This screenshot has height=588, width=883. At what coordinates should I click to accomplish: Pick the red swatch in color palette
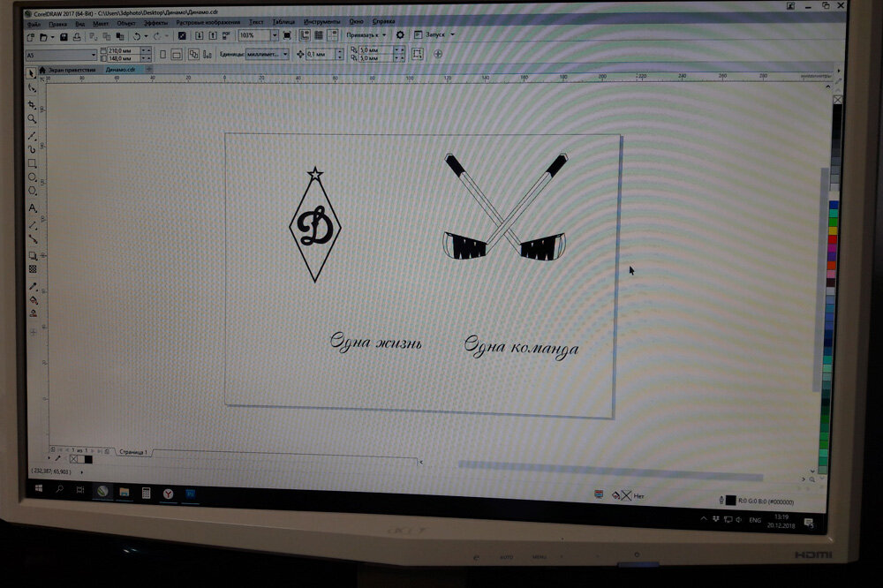(x=833, y=239)
